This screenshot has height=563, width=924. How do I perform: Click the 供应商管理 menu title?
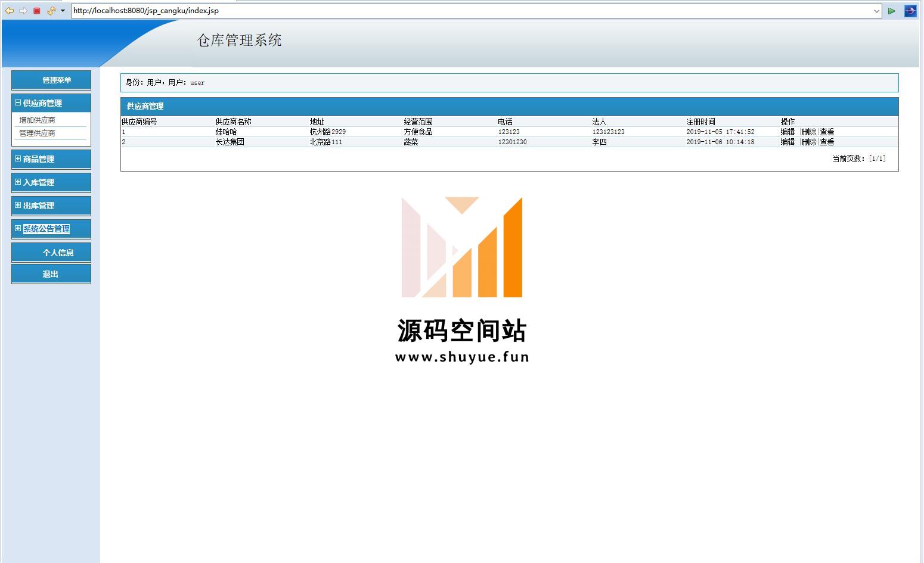pyautogui.click(x=42, y=103)
